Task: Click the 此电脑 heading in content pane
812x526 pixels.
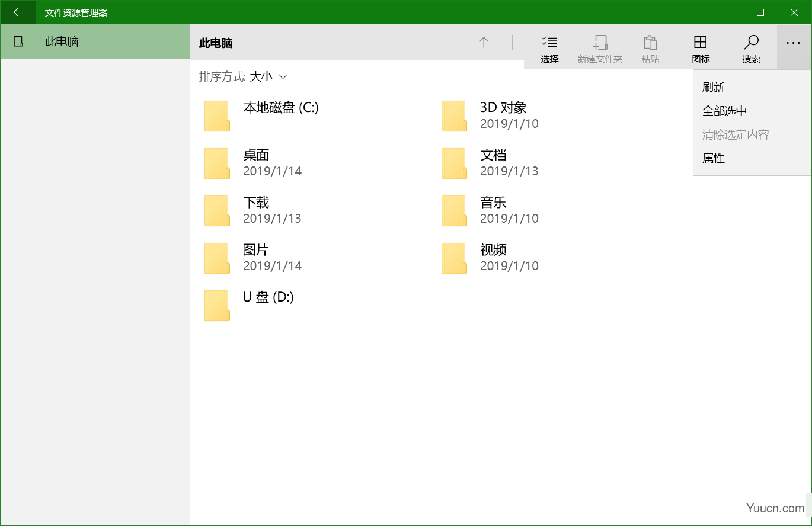Action: 216,43
